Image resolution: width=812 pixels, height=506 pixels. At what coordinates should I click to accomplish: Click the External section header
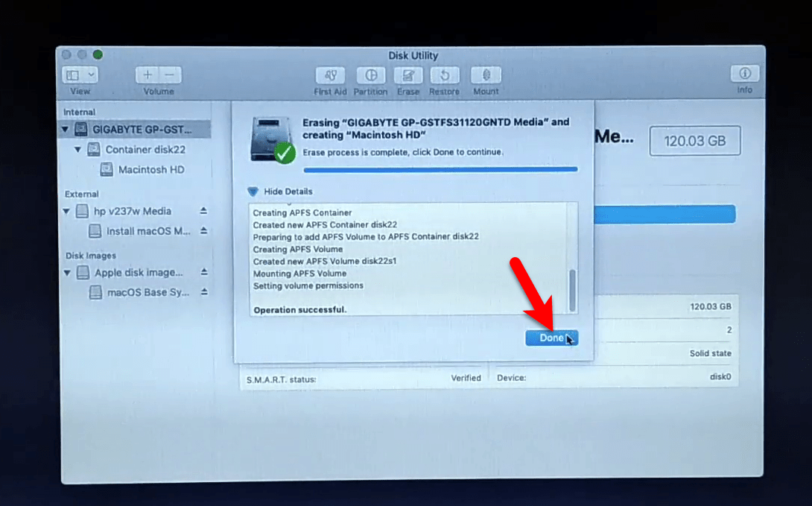[81, 194]
